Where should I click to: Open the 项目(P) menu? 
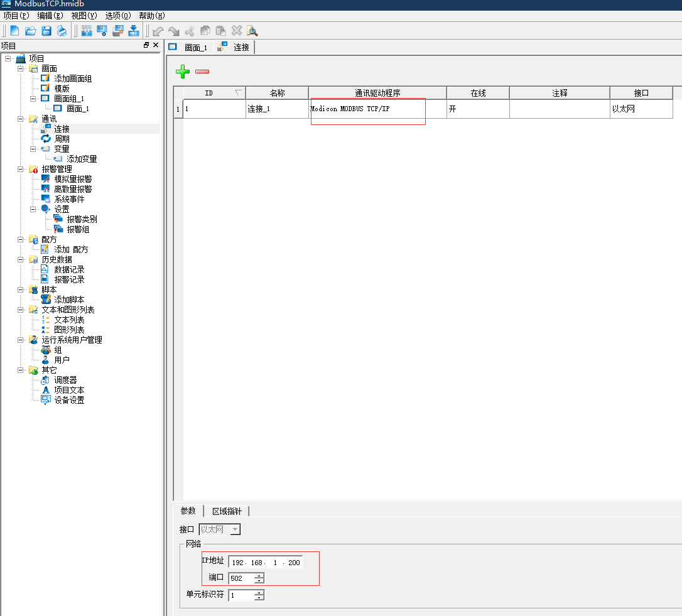tap(16, 16)
